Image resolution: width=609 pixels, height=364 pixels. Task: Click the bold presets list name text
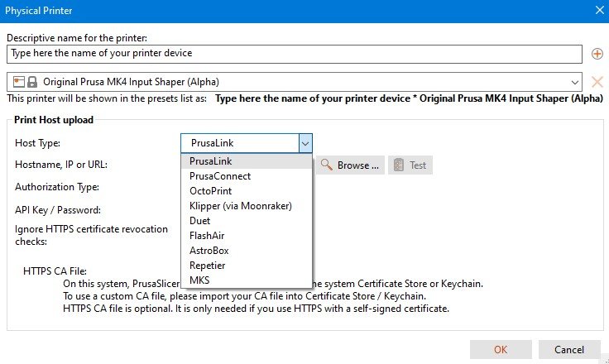pos(409,98)
